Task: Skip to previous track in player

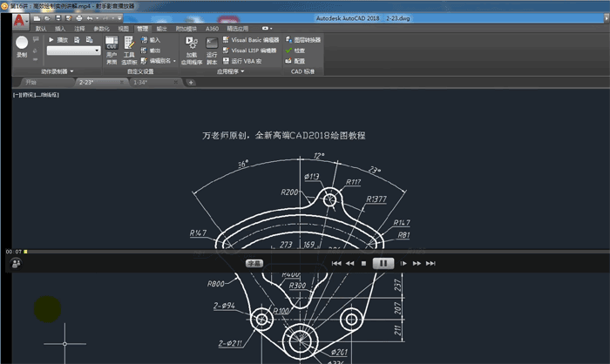Action: pyautogui.click(x=336, y=263)
